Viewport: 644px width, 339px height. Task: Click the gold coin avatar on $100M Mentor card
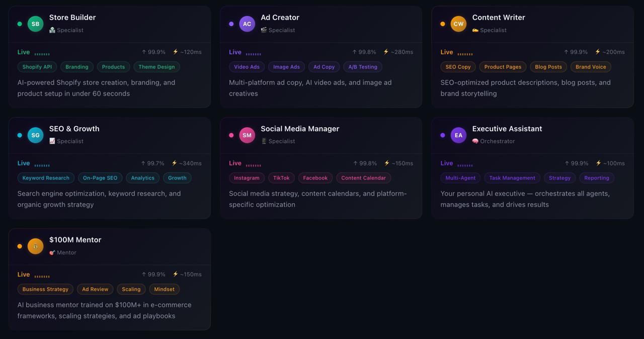[x=35, y=246]
